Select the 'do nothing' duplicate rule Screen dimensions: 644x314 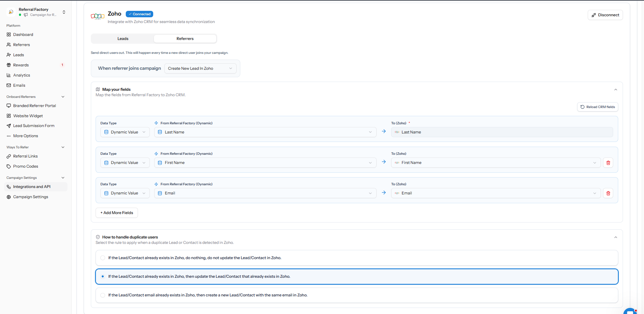click(x=357, y=258)
